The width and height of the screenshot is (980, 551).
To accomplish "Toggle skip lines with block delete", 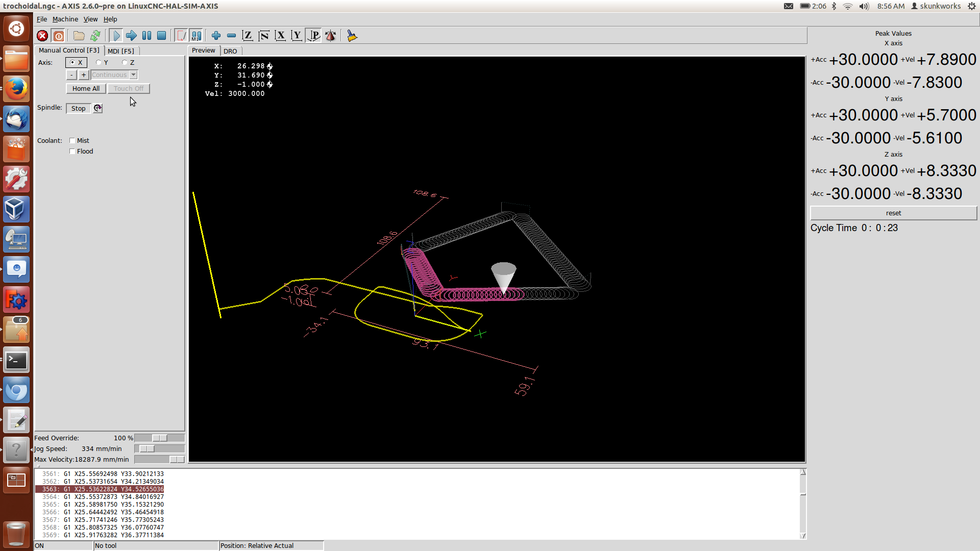I will pyautogui.click(x=181, y=36).
